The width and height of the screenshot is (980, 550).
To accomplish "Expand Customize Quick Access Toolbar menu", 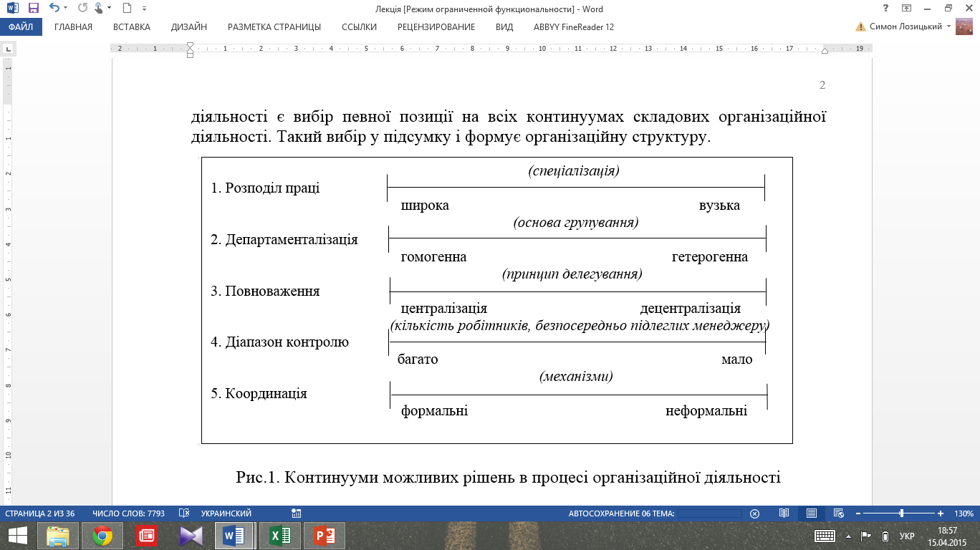I will click(x=144, y=9).
